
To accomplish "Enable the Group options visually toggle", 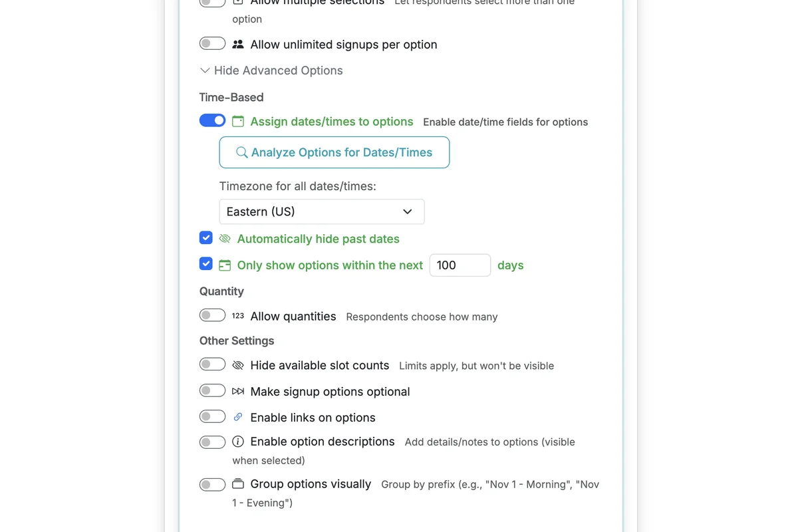I will 212,484.
